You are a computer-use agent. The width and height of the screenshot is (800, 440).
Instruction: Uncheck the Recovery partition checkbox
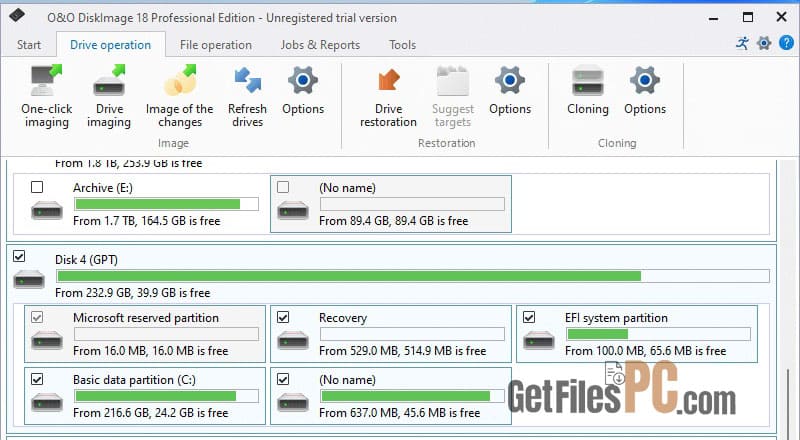coord(283,317)
